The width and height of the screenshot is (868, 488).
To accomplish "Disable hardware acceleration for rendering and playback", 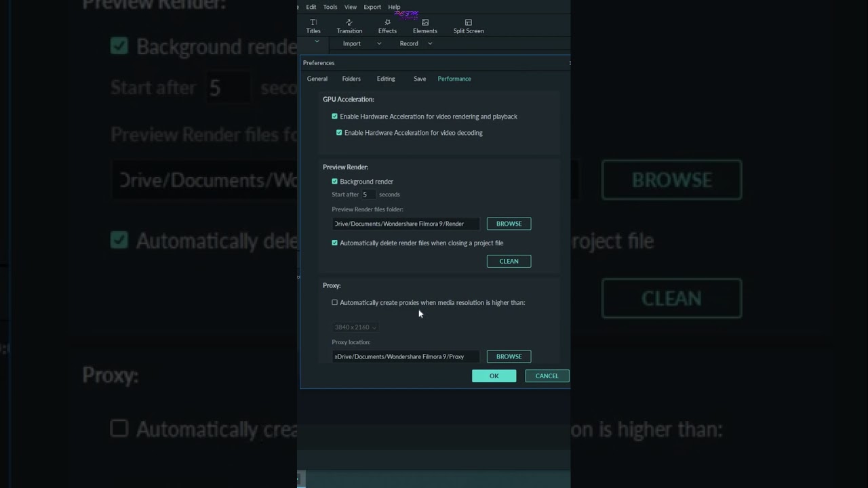I will tap(334, 117).
